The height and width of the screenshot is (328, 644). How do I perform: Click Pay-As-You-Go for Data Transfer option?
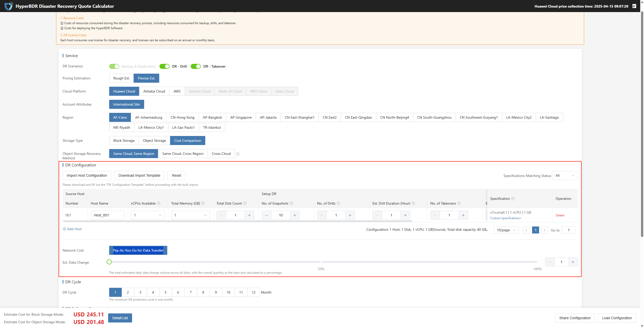138,250
